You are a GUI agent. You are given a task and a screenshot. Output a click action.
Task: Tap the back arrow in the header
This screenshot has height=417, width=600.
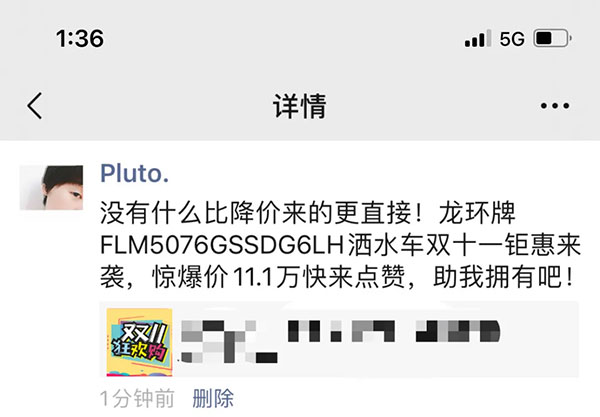(x=34, y=106)
